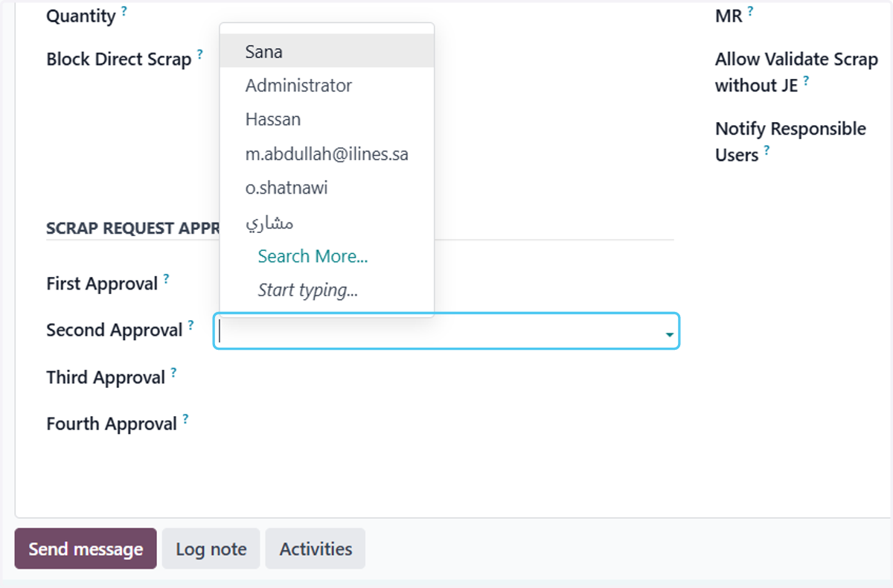This screenshot has height=588, width=893.
Task: Click the Quantity label
Action: tap(80, 16)
